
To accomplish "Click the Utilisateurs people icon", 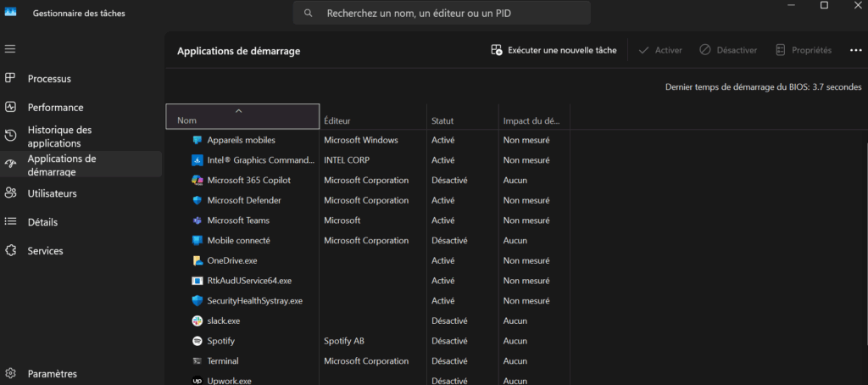I will (x=10, y=193).
